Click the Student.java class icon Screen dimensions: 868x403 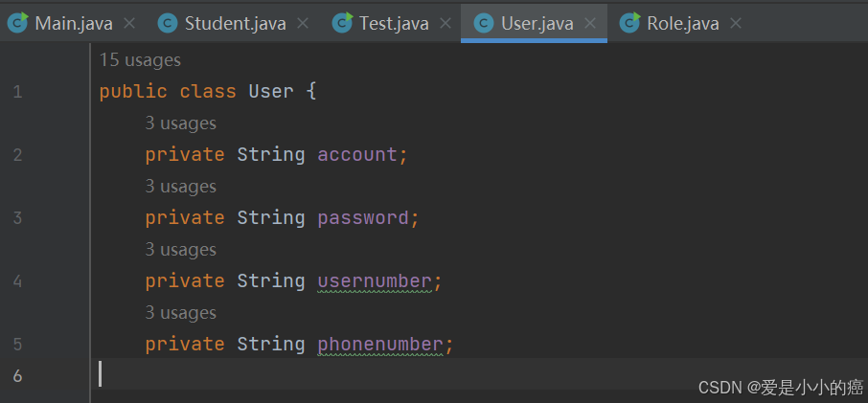168,23
